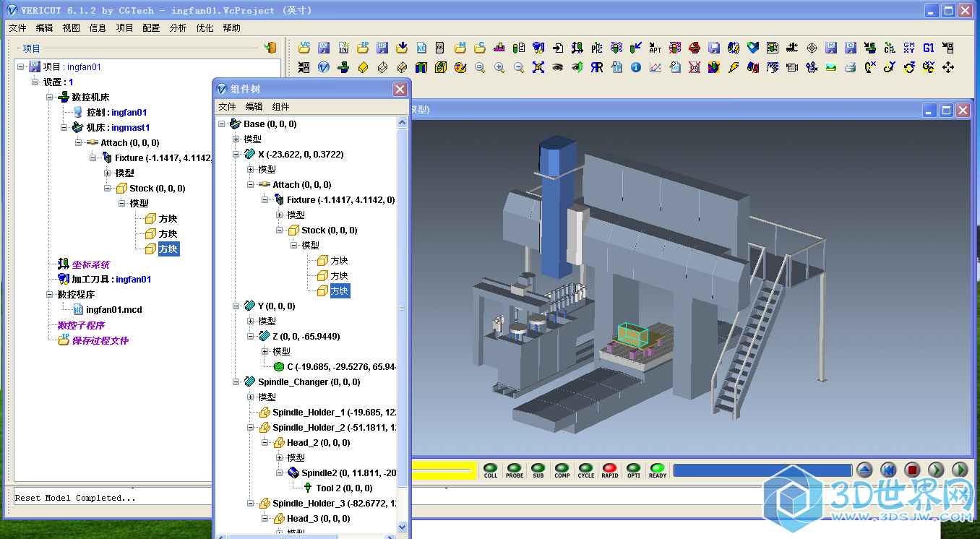Toggle the OPTI status light
980x539 pixels.
[x=634, y=470]
